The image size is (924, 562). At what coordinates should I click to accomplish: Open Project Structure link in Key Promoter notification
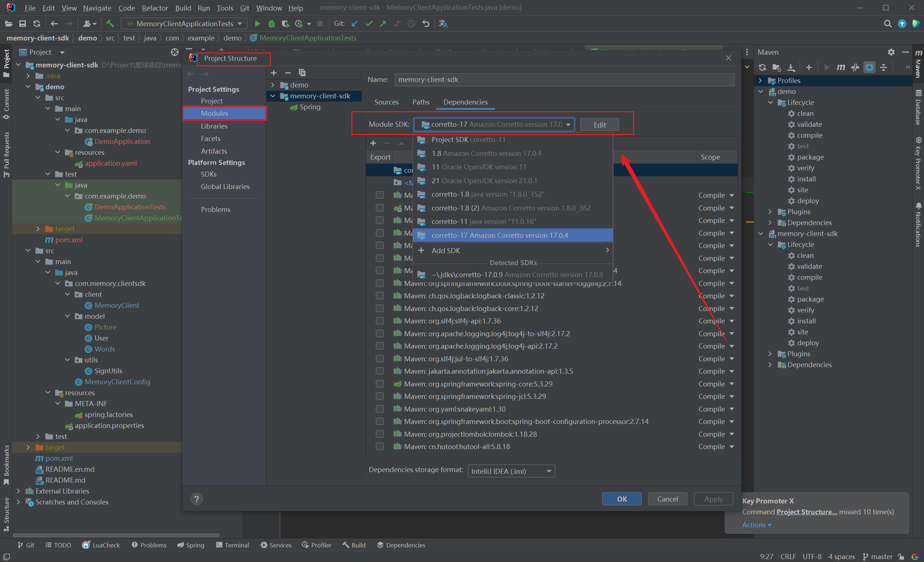pos(807,512)
